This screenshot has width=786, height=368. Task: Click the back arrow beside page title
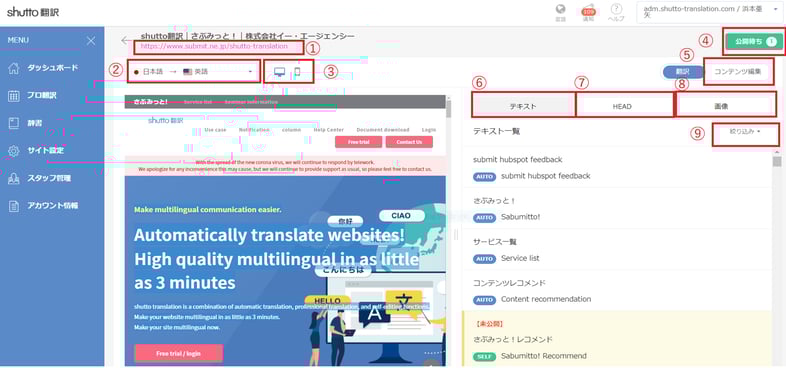[x=126, y=41]
